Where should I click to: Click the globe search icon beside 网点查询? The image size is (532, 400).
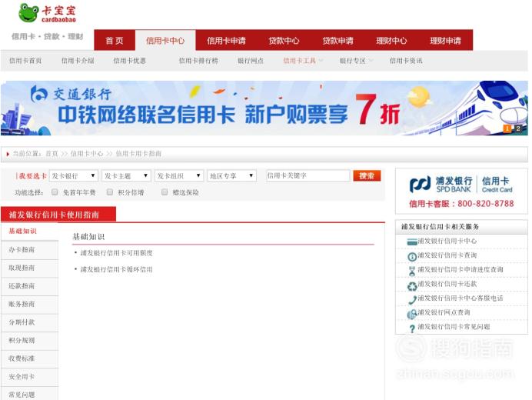pyautogui.click(x=412, y=314)
